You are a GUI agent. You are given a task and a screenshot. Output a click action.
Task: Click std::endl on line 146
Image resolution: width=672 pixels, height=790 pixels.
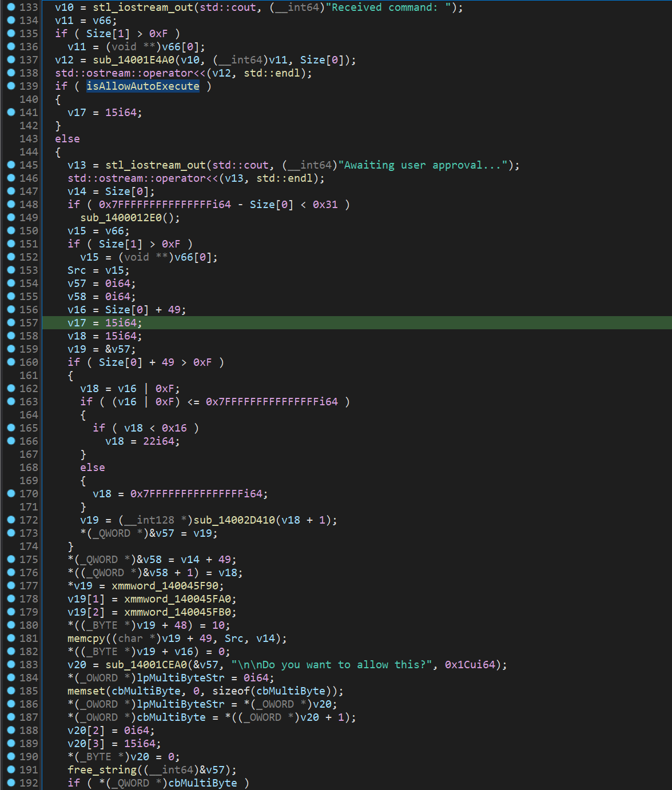click(285, 178)
